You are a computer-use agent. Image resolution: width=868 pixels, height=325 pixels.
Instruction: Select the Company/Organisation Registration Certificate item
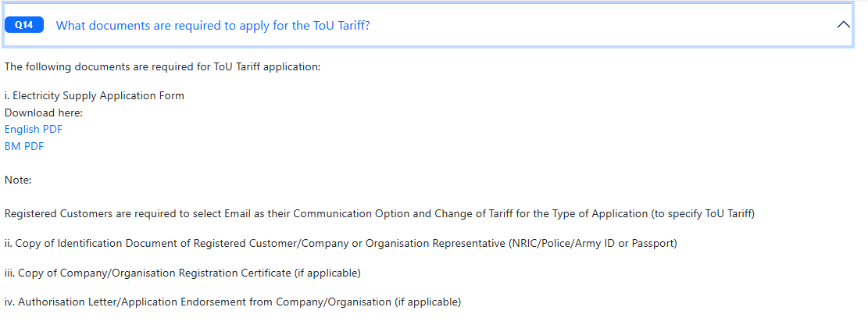[x=183, y=273]
